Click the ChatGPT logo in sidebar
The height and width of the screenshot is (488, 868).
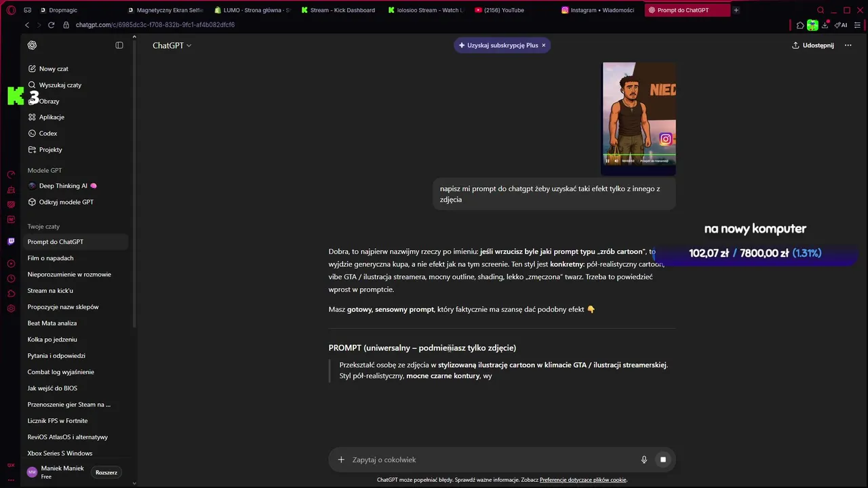[x=32, y=45]
